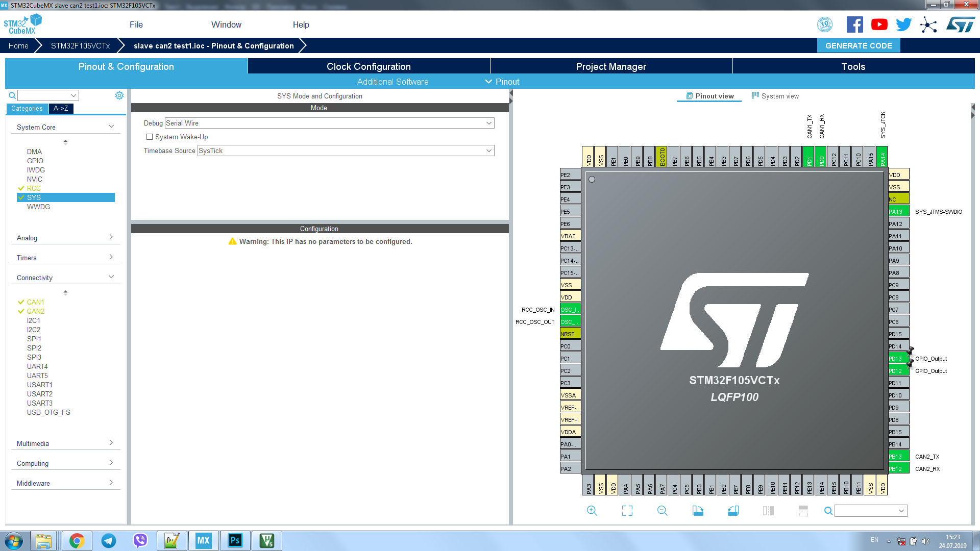Open Telegram from the taskbar

pos(109,541)
